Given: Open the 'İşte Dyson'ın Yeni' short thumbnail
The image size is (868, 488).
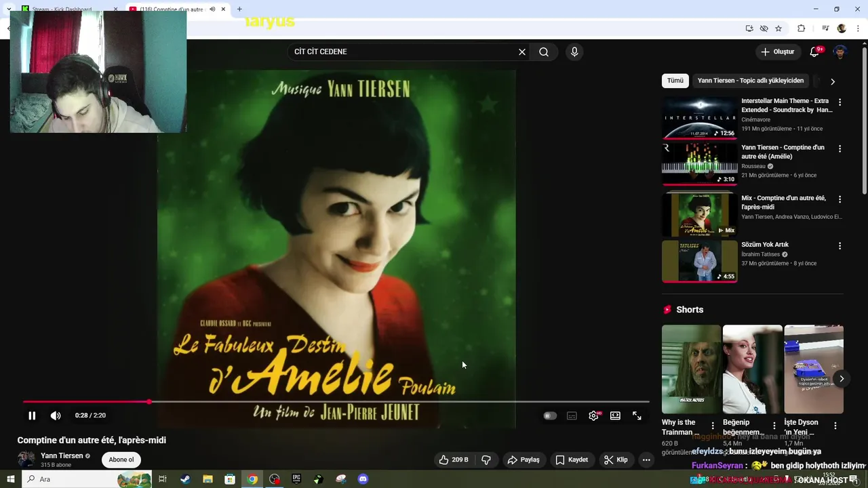Looking at the screenshot, I should [x=814, y=369].
